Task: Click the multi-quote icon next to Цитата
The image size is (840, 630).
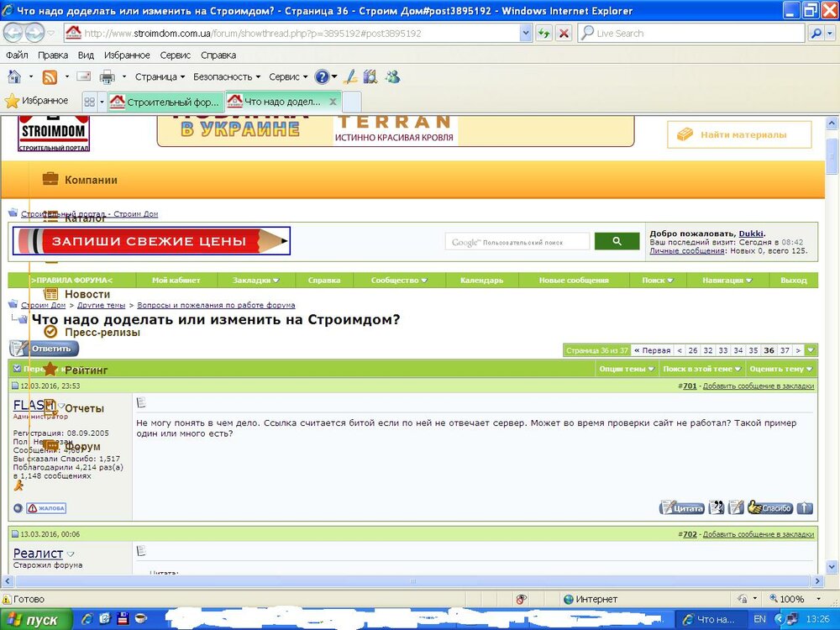Action: (717, 507)
